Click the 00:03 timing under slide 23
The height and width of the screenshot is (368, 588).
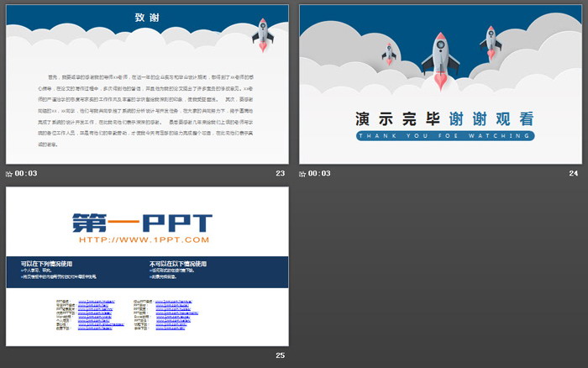[26, 173]
